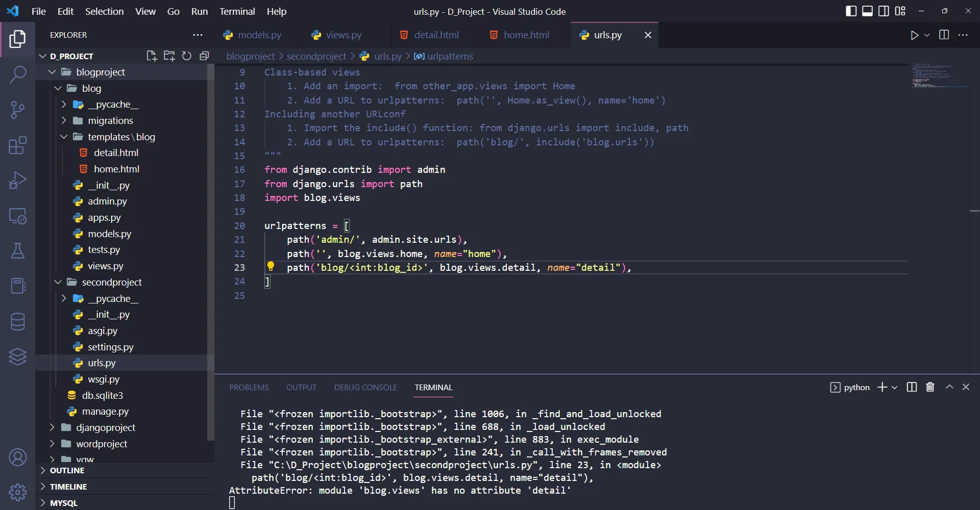Image resolution: width=980 pixels, height=510 pixels.
Task: Show code actions via the lightbulb icon
Action: point(271,266)
